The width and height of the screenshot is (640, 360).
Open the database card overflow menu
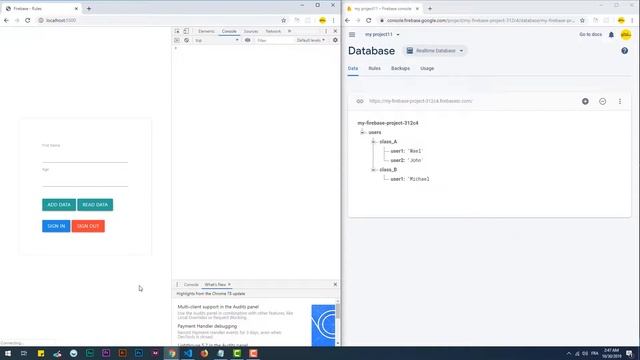620,101
